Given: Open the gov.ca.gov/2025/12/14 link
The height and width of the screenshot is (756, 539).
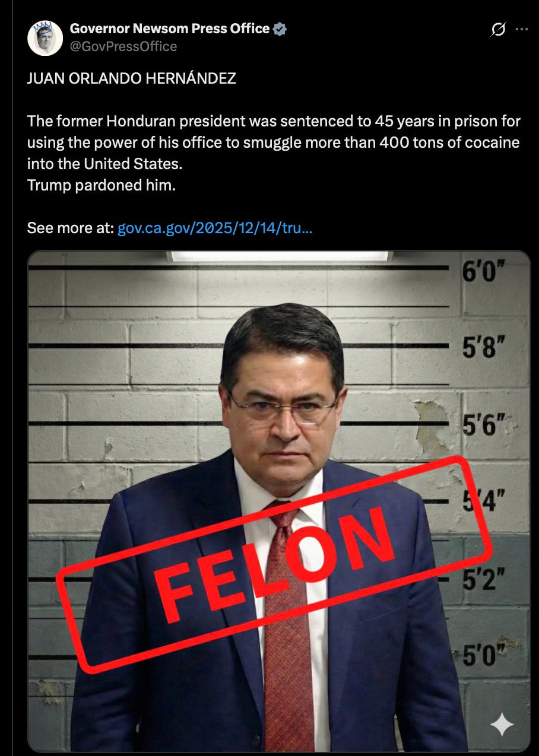Looking at the screenshot, I should [215, 228].
